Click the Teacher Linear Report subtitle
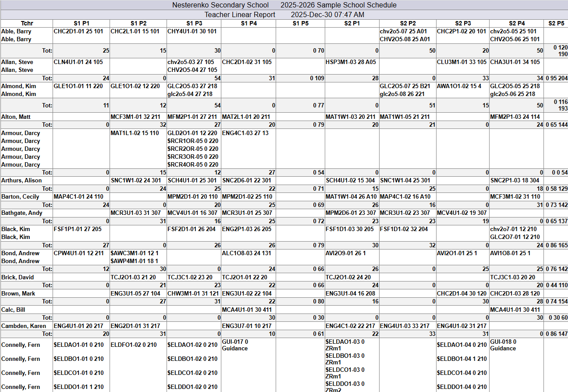 (240, 14)
